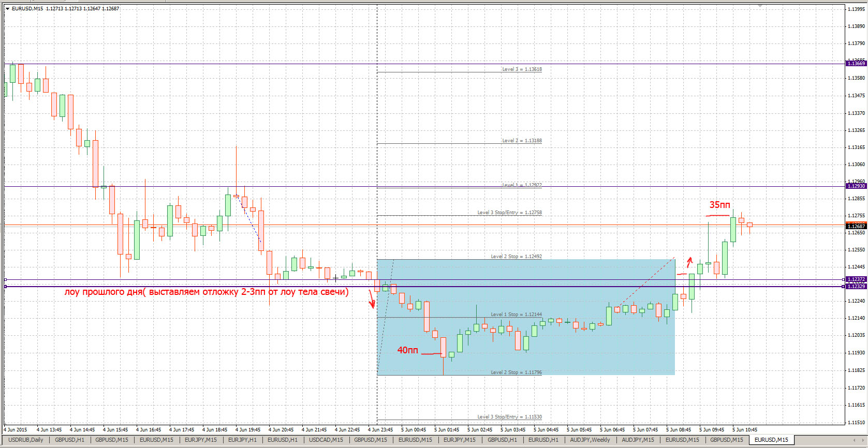Click the '5 Jun 00:45' time axis label
The height and width of the screenshot is (448, 868).
(x=414, y=429)
